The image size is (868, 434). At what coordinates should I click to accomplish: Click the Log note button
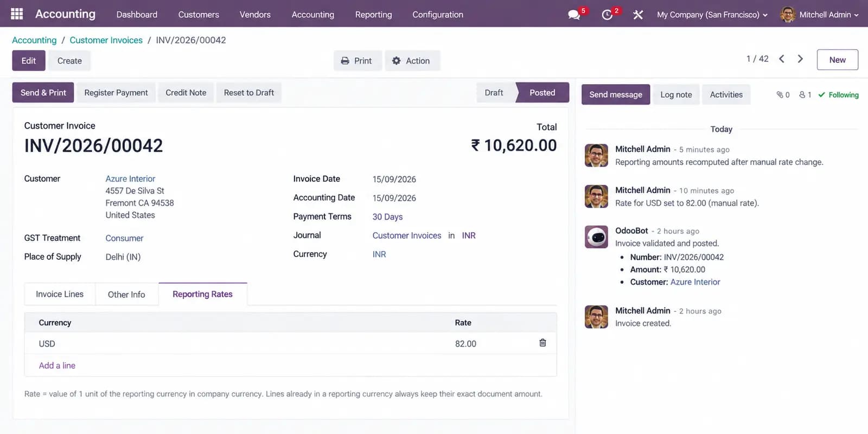point(676,94)
